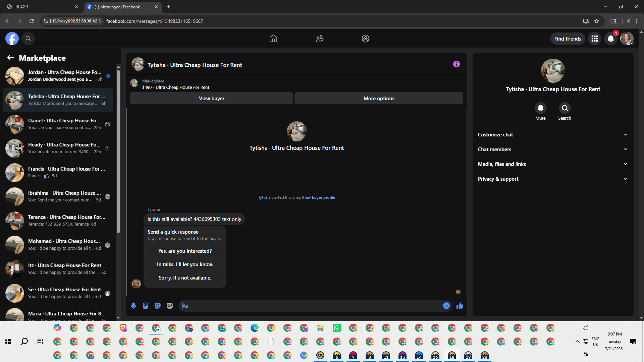This screenshot has width=644, height=362.
Task: Open the $490 Ultra Cheap House listing
Action: click(176, 87)
